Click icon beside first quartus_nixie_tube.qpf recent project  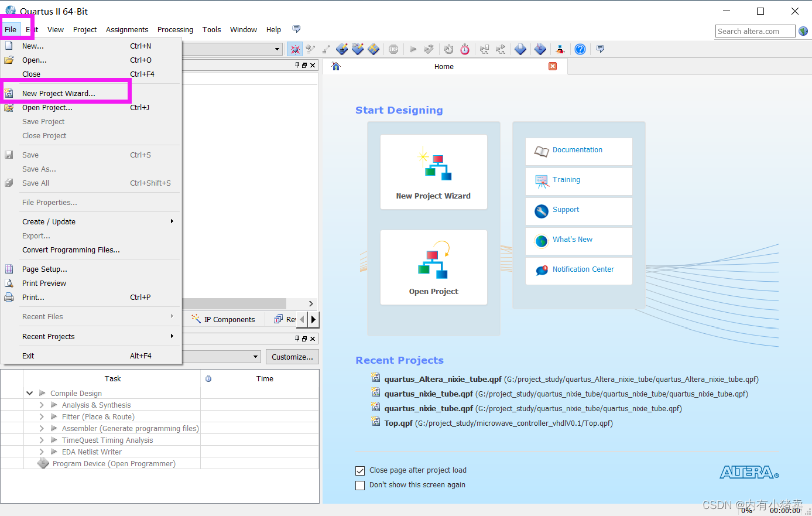coord(376,392)
